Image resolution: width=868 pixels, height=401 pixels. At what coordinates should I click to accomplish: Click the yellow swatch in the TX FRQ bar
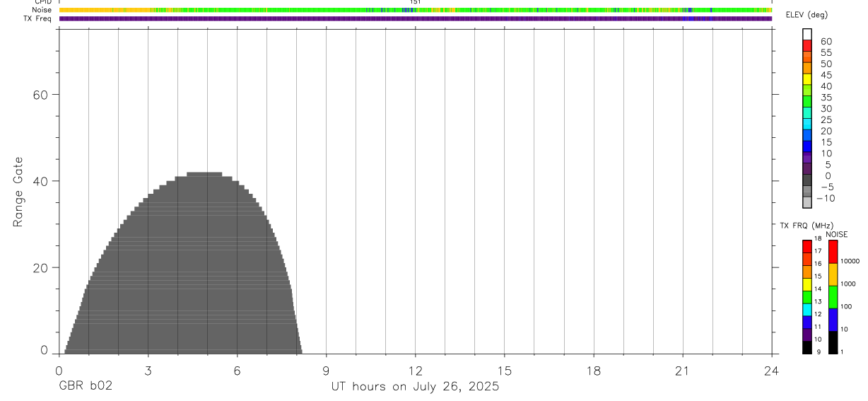pyautogui.click(x=807, y=284)
